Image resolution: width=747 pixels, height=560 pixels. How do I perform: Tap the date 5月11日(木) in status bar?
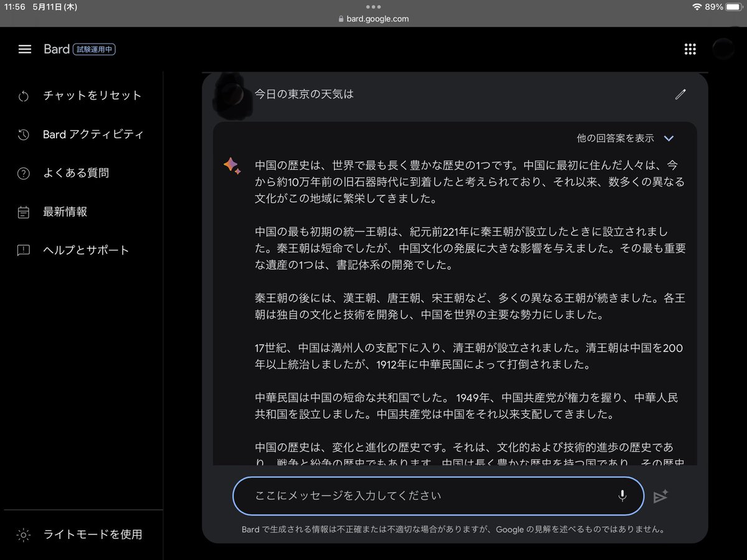coord(56,7)
